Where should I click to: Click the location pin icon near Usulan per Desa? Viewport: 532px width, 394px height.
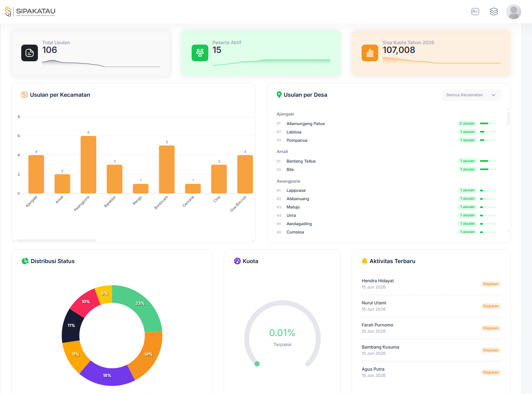(x=279, y=95)
